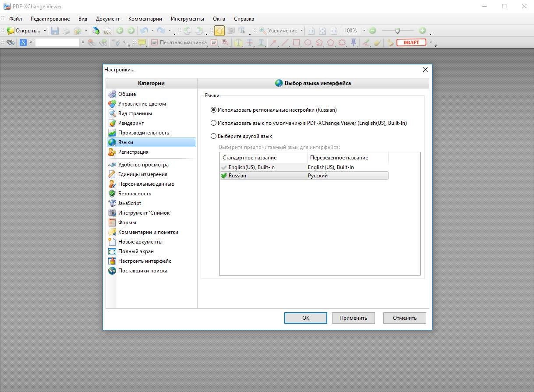Click the green zoom out minus

tap(372, 31)
